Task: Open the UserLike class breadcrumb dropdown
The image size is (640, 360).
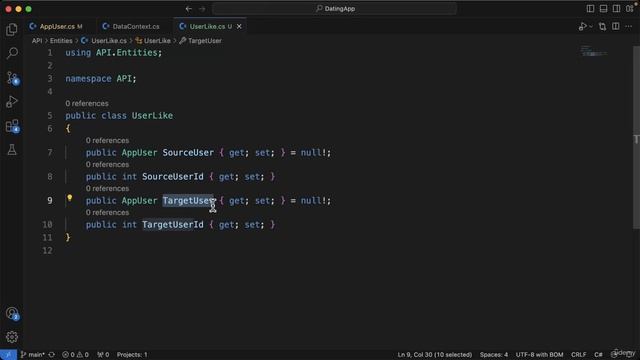Action: tap(153, 41)
